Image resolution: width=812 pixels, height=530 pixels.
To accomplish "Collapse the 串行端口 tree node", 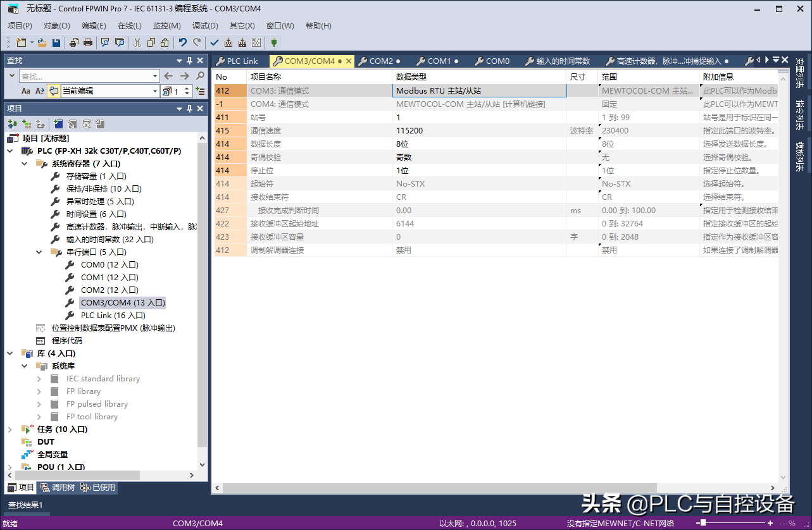I will pos(39,252).
